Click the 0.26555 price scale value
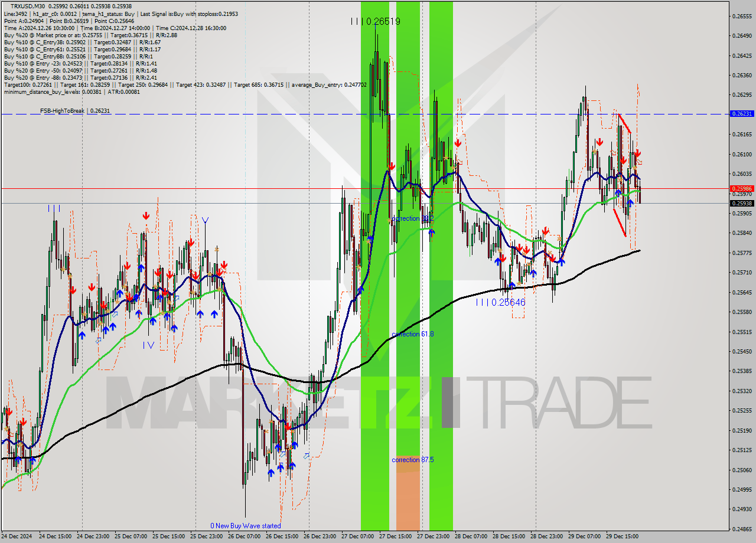The width and height of the screenshot is (756, 543). pyautogui.click(x=742, y=16)
